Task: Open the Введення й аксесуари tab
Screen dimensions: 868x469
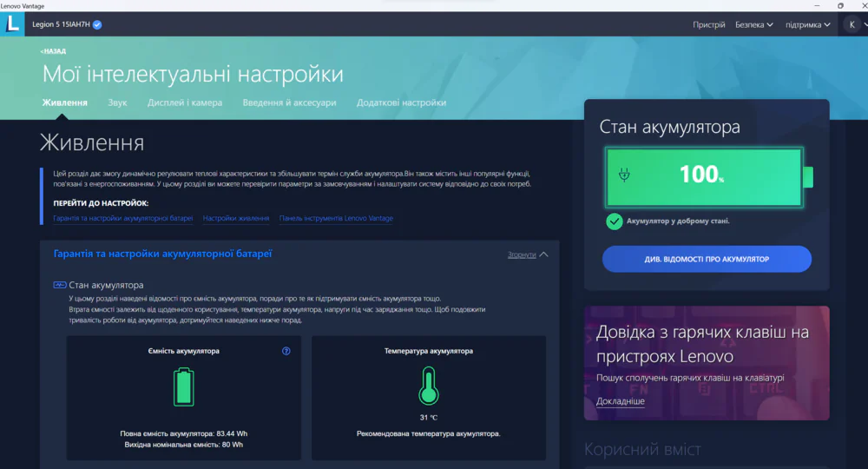Action: (x=290, y=102)
